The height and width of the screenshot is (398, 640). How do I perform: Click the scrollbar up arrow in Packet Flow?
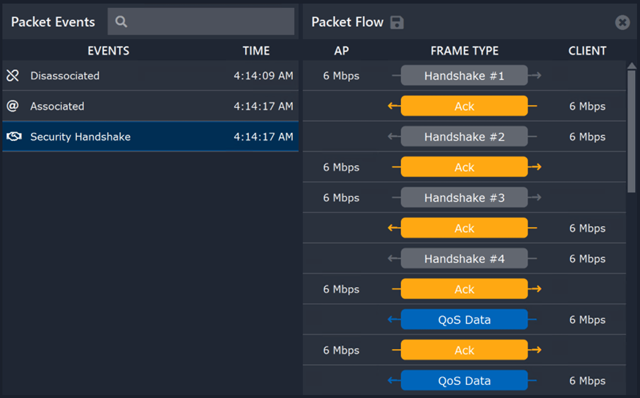point(631,66)
